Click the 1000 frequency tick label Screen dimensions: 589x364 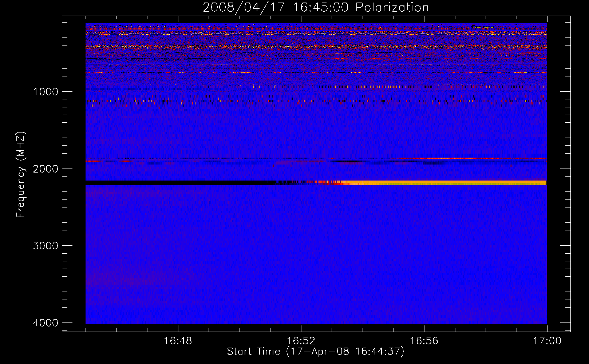pos(46,91)
